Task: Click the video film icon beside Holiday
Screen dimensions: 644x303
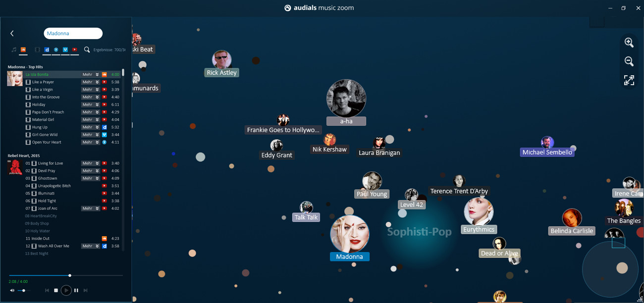Action: coord(28,104)
